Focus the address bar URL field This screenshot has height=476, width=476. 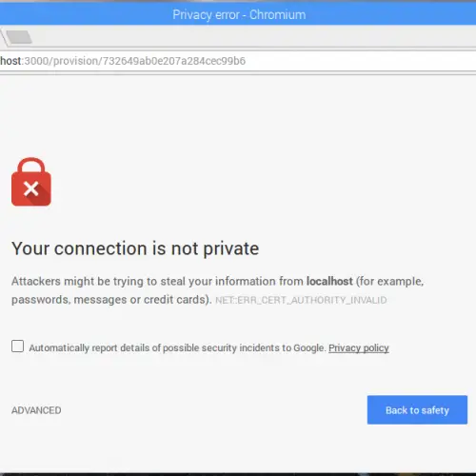[x=238, y=61]
